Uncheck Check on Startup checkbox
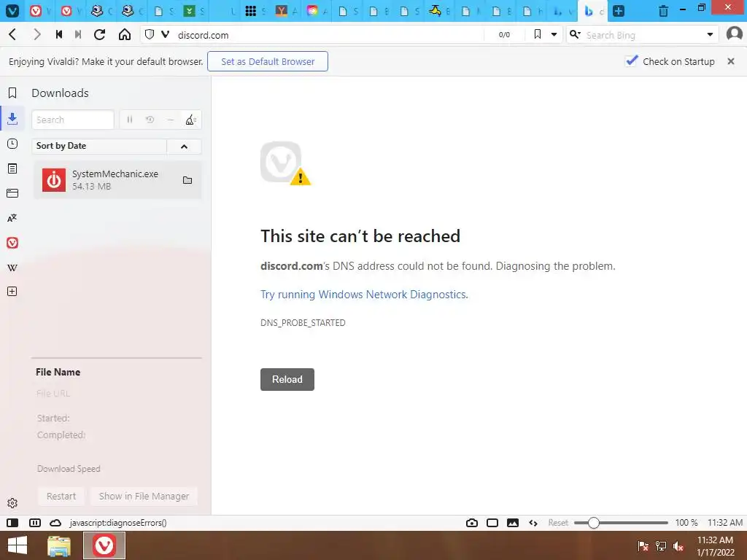Screen dimensions: 747x560 tap(631, 61)
